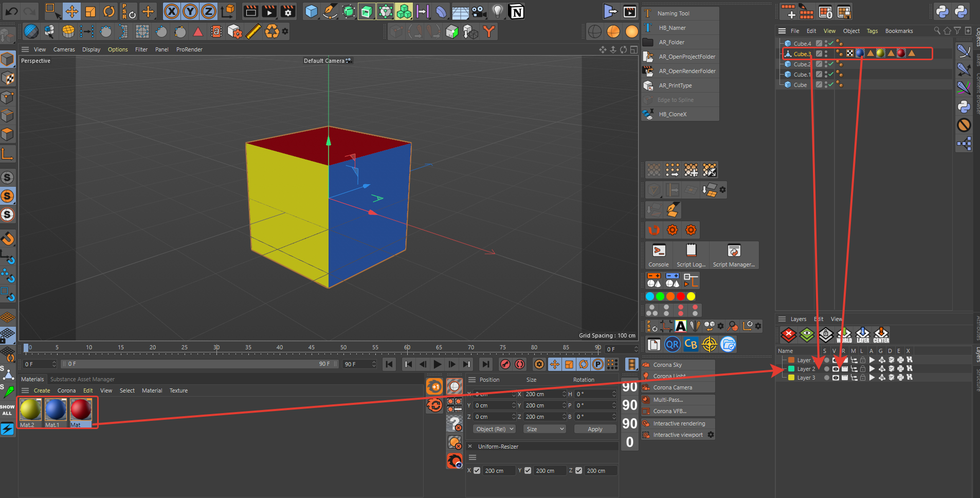This screenshot has width=980, height=498.
Task: Toggle the green check of Cube.4
Action: click(x=830, y=44)
